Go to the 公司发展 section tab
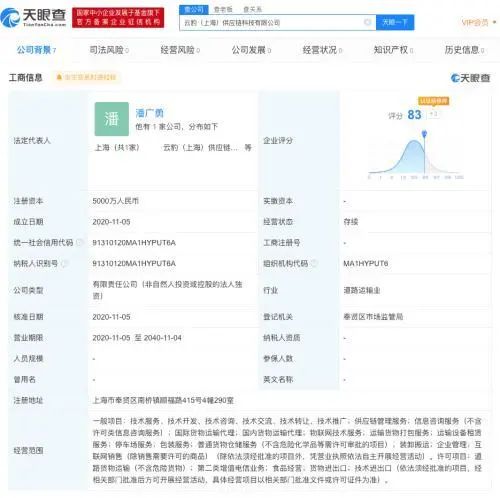Viewport: 500px width, 498px height. (251, 50)
